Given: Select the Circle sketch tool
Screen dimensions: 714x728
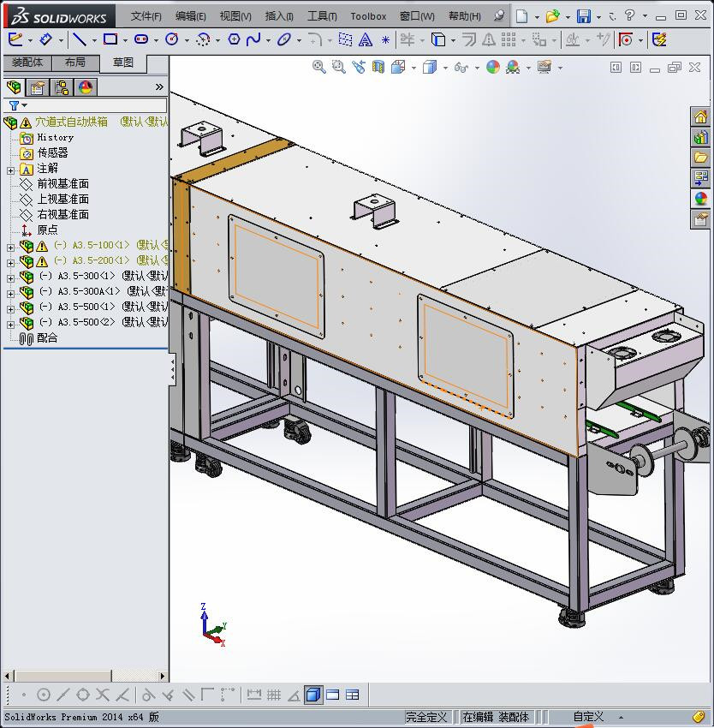Looking at the screenshot, I should point(173,39).
